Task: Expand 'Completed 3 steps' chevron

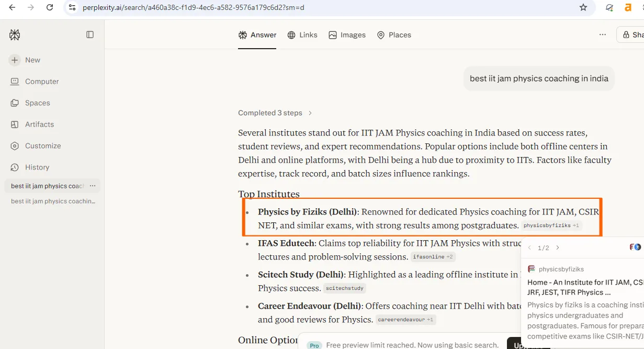Action: tap(310, 113)
